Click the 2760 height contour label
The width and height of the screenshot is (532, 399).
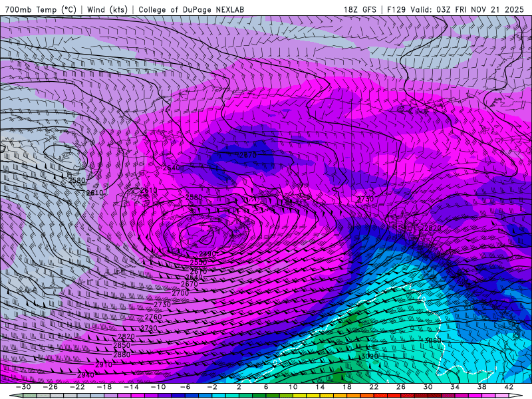click(x=154, y=317)
